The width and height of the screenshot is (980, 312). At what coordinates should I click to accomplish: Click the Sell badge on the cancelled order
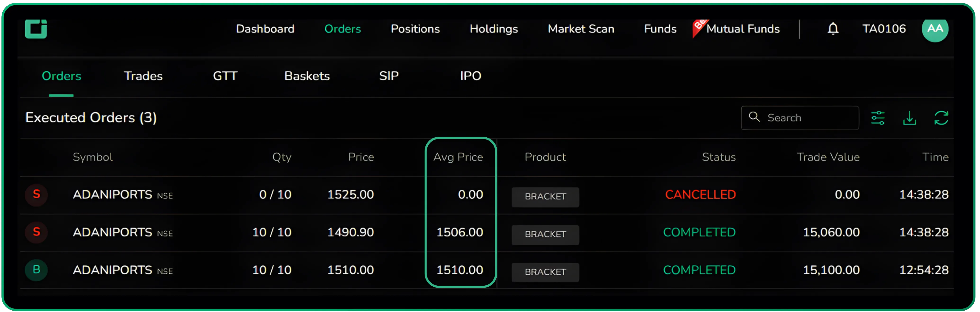pos(36,195)
